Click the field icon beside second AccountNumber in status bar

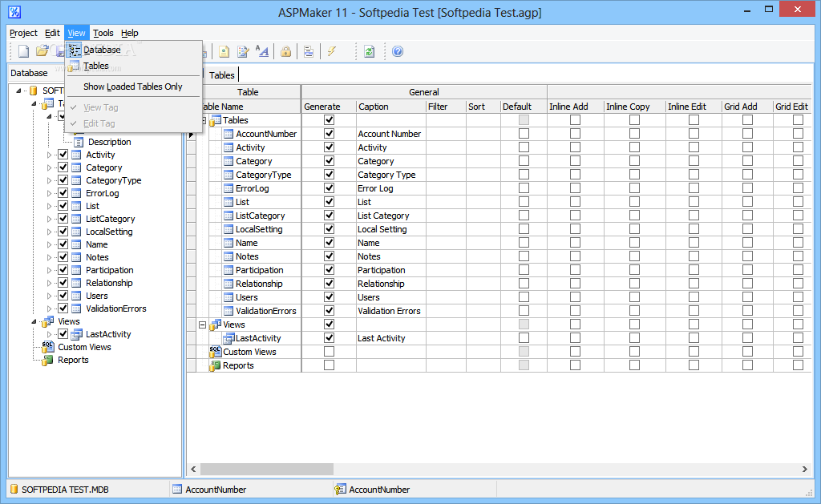pos(340,490)
